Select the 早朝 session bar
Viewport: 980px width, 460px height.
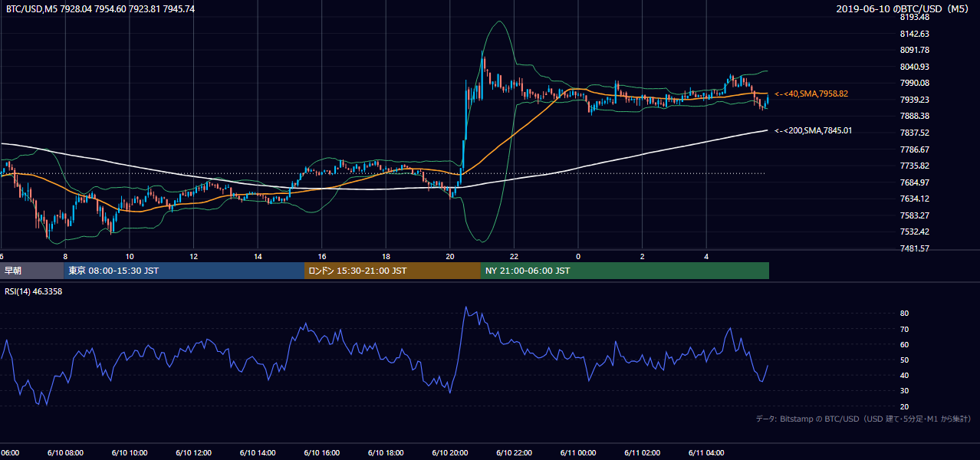pyautogui.click(x=31, y=271)
